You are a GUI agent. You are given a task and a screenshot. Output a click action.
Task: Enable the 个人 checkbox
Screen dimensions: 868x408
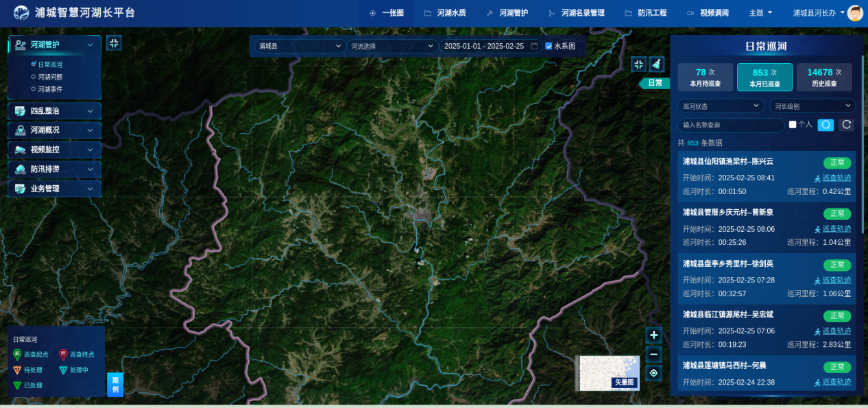point(793,125)
